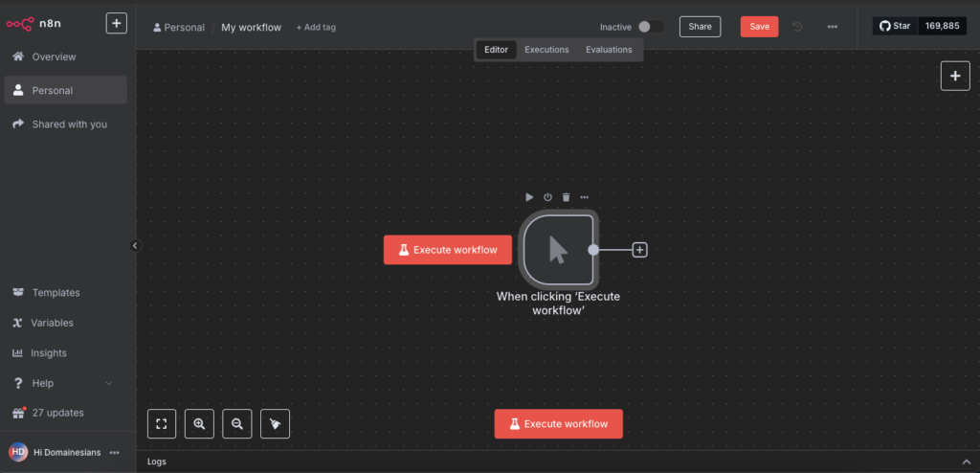
Task: Toggle the workflow Inactive switch
Action: click(x=651, y=27)
